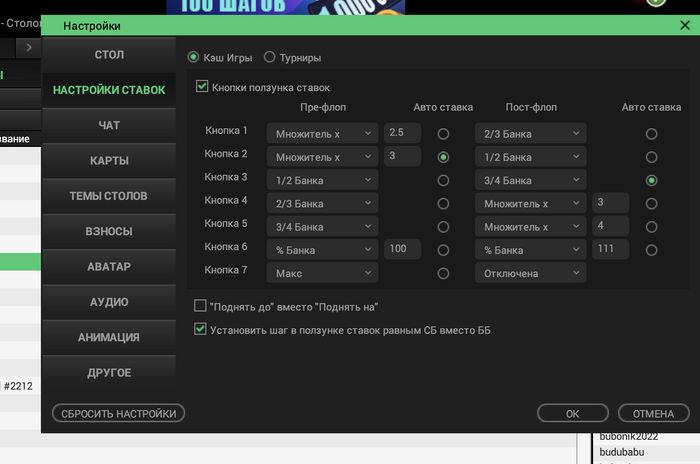The width and height of the screenshot is (700, 464).
Task: Select post-flop auto bet for Кнопка 5
Action: click(651, 227)
